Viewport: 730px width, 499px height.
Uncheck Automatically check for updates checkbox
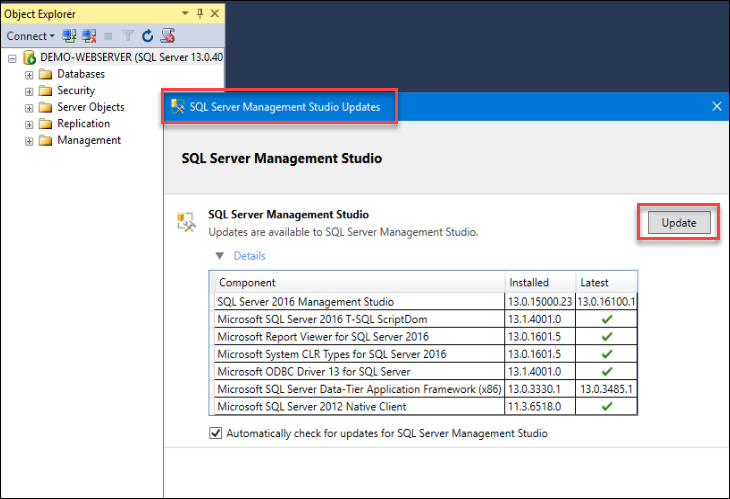(215, 433)
